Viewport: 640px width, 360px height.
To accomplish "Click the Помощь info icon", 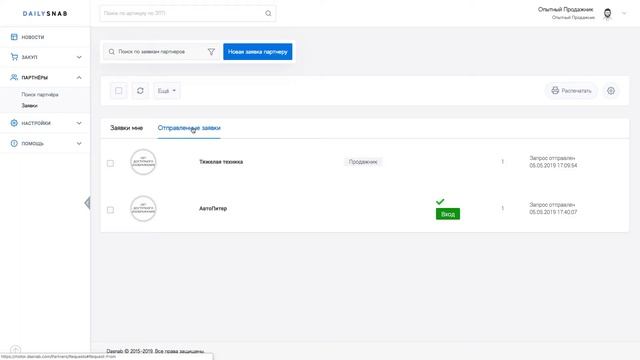I will (x=14, y=143).
